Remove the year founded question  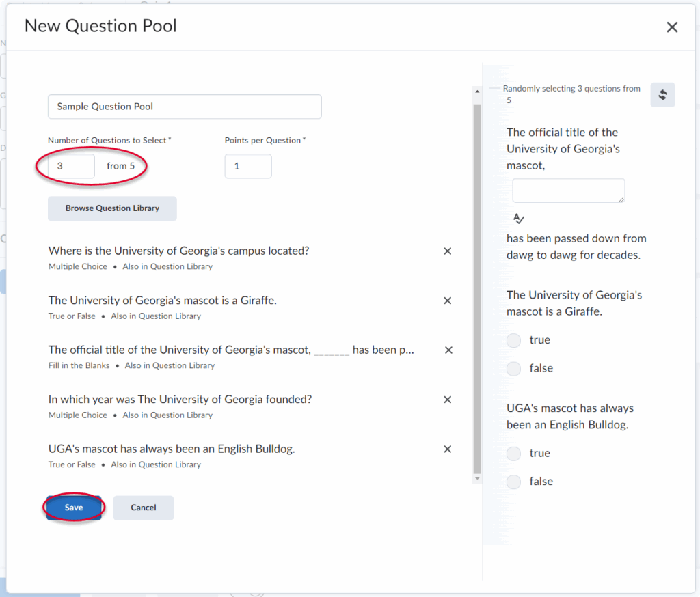448,400
